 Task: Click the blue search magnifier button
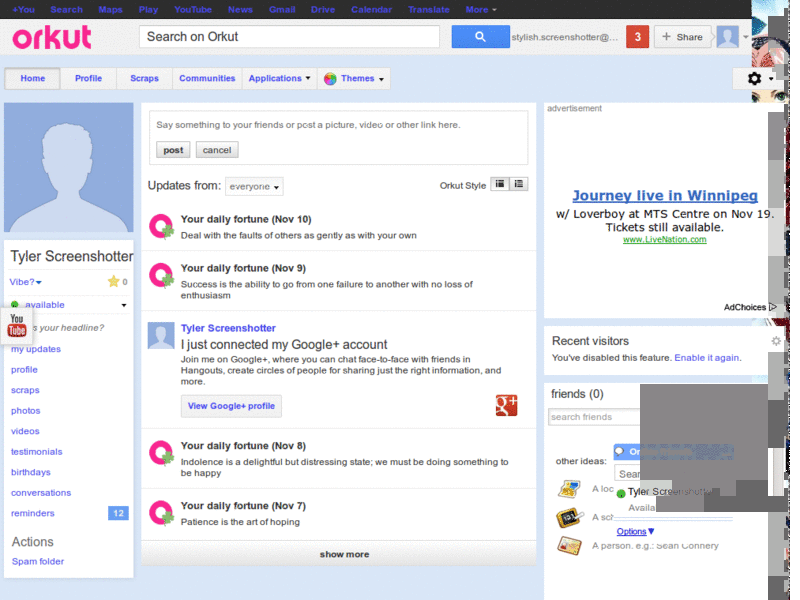point(480,37)
